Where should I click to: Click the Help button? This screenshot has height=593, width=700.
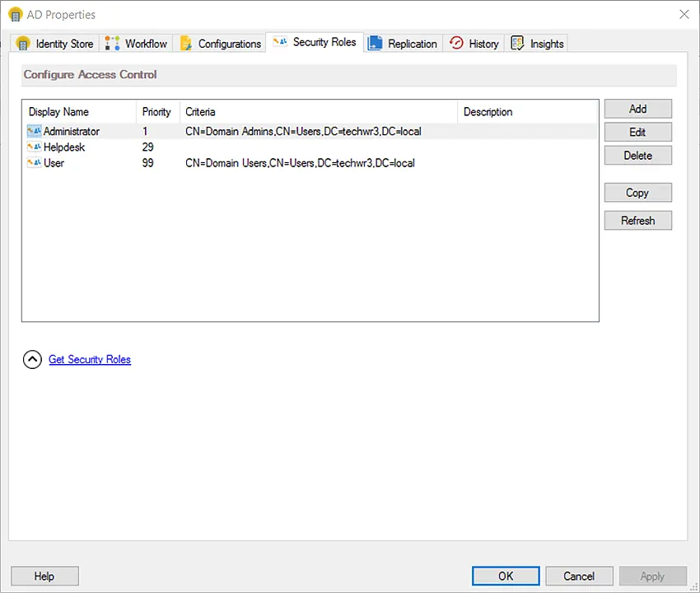pyautogui.click(x=44, y=576)
